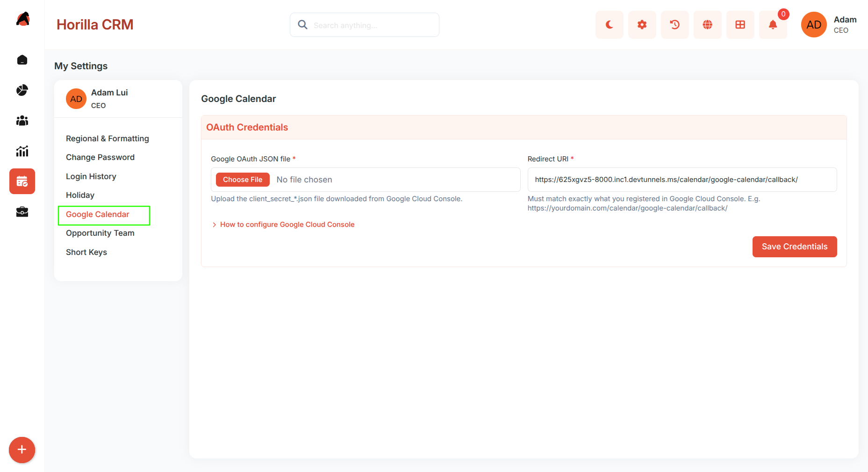Select Google Calendar settings item
Screen dimensions: 868x472
point(98,214)
